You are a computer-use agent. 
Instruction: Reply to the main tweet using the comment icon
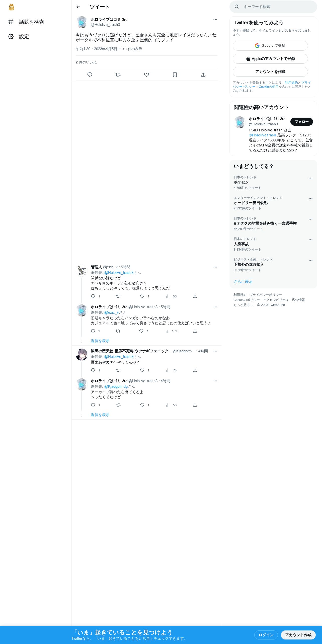tap(90, 75)
